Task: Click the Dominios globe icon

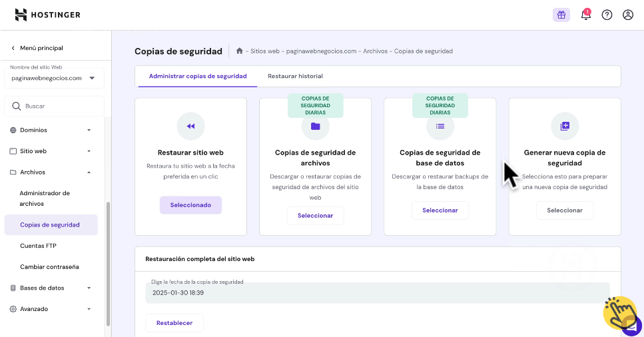Action: tap(13, 130)
